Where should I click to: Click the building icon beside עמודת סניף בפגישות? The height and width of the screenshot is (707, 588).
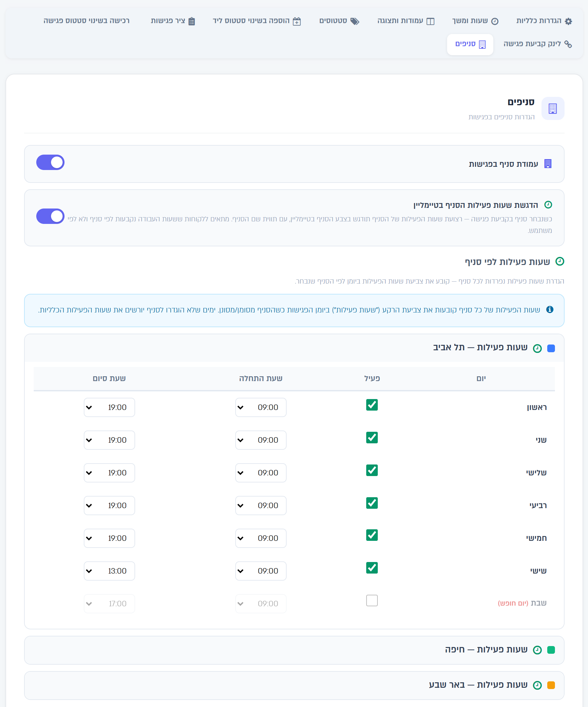pos(548,164)
